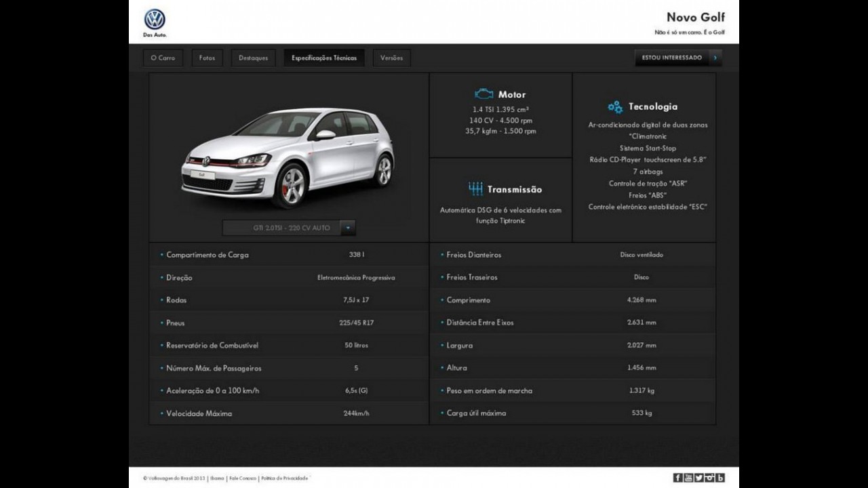Click the Tecnologia heading
Viewport: 868px width, 488px height.
652,107
